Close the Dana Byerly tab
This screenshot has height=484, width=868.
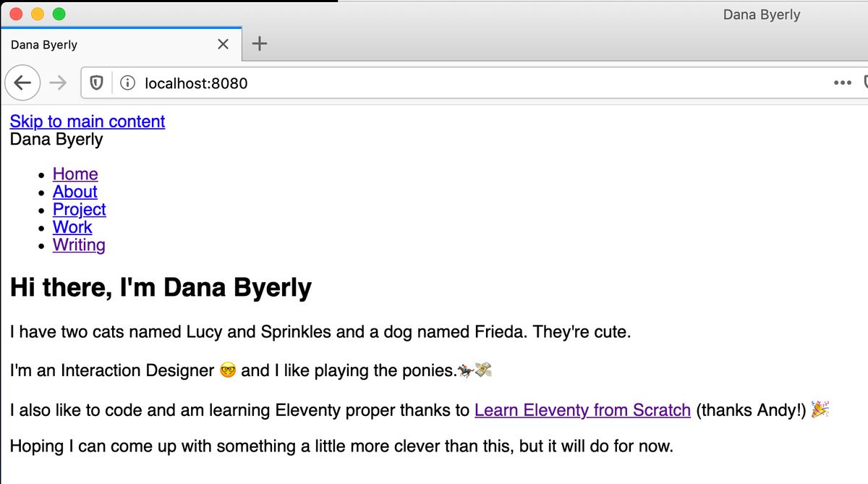point(223,44)
